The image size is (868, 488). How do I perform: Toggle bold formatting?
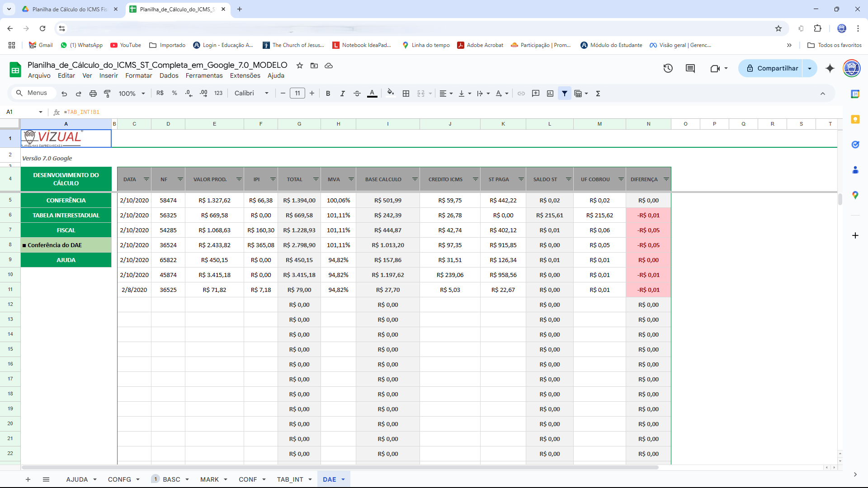pos(328,94)
